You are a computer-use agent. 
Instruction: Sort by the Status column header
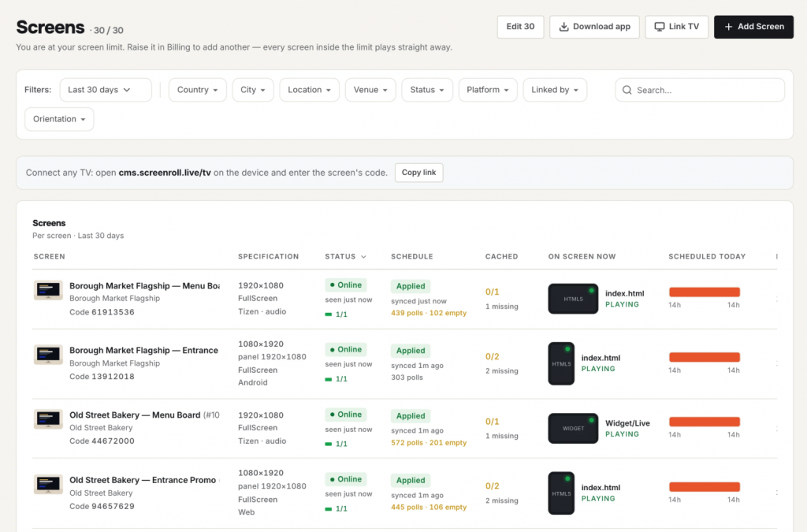click(x=345, y=256)
